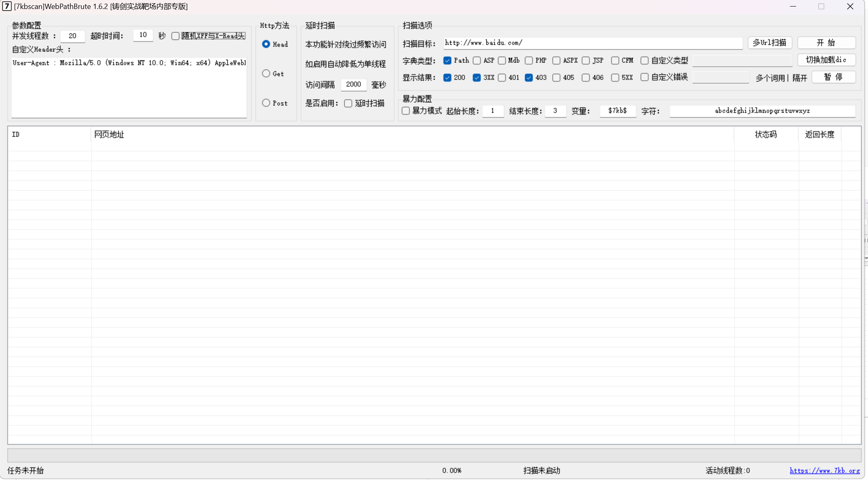Open the https://www.7kb.org link
868x480 pixels.
pos(824,471)
